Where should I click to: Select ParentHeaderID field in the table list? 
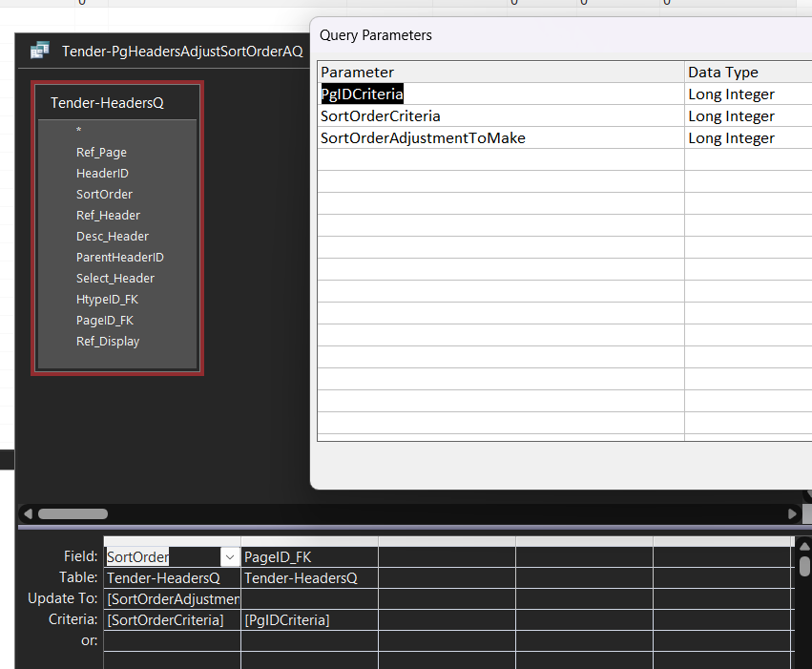tap(119, 258)
